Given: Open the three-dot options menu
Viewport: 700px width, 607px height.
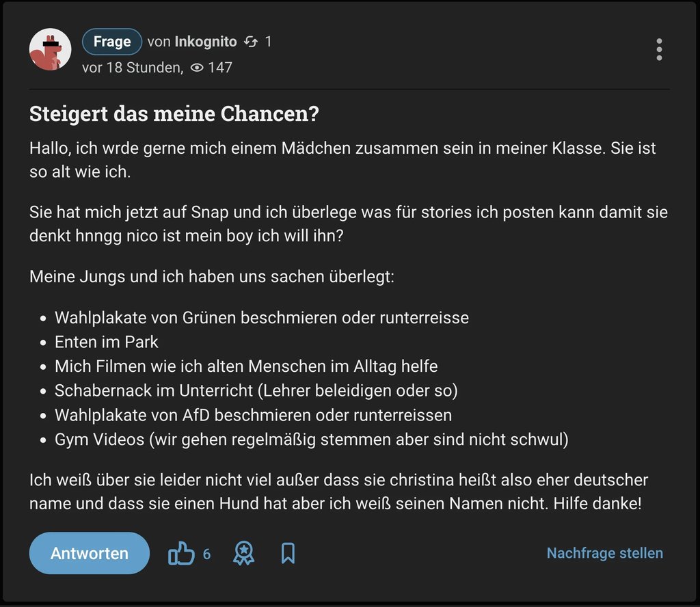Looking at the screenshot, I should pyautogui.click(x=659, y=49).
